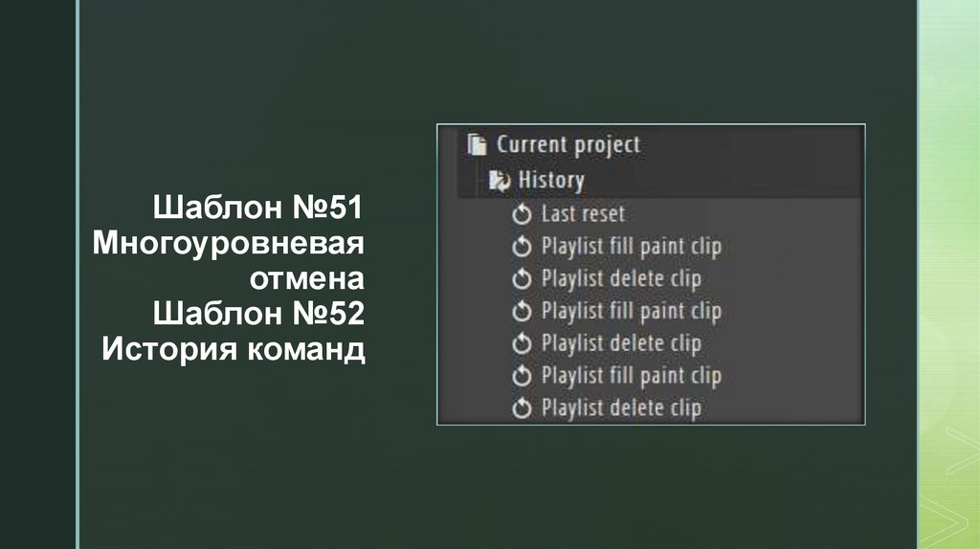Select the middle Playlist delete clip entry
The height and width of the screenshot is (549, 980).
pyautogui.click(x=621, y=343)
